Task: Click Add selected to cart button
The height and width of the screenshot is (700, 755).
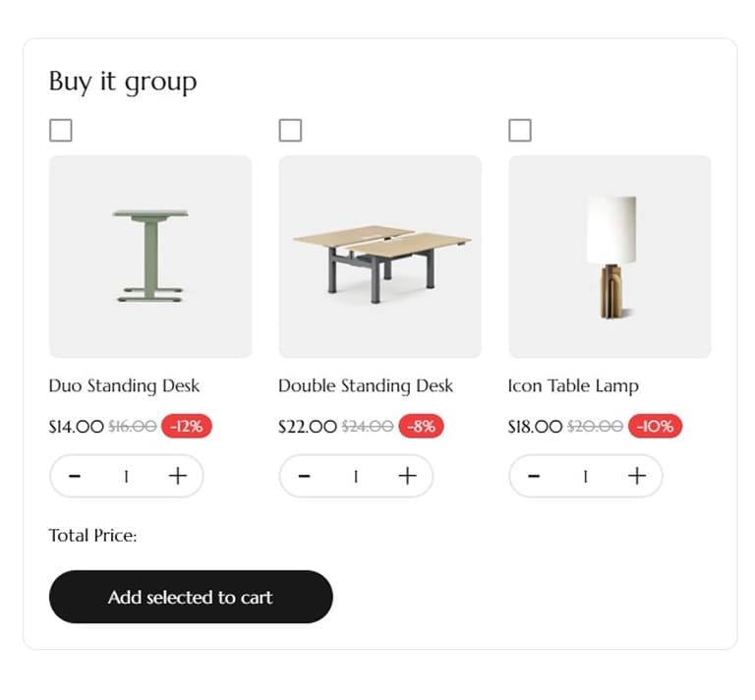Action: tap(191, 597)
